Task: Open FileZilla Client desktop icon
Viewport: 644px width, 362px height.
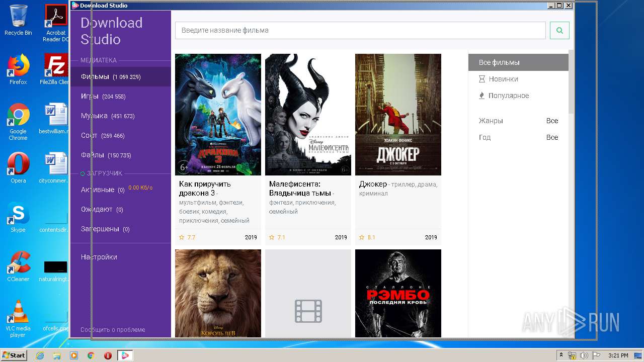Action: pos(56,69)
